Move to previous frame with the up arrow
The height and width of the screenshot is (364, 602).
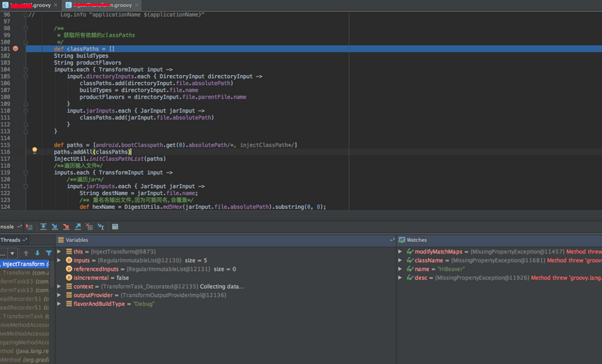26,253
